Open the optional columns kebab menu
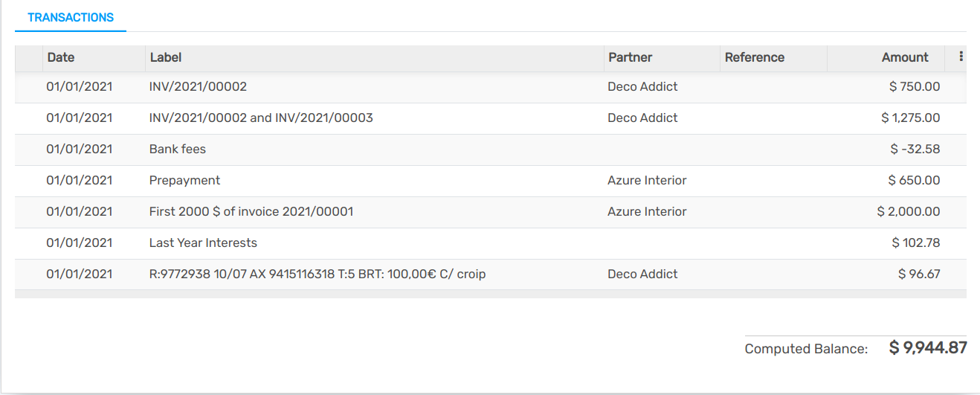980x395 pixels. [x=961, y=57]
